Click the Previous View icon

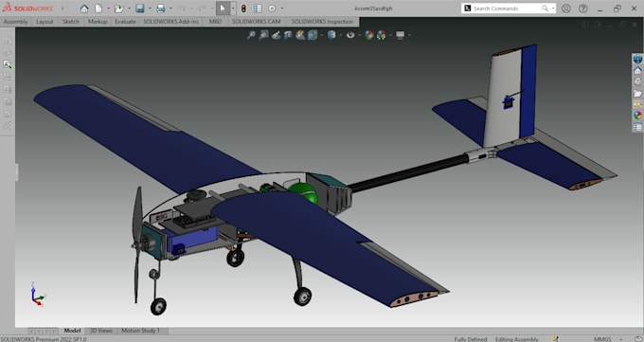(276, 35)
